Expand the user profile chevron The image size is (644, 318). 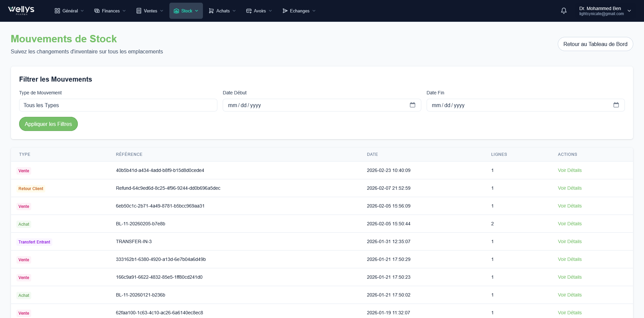630,10
